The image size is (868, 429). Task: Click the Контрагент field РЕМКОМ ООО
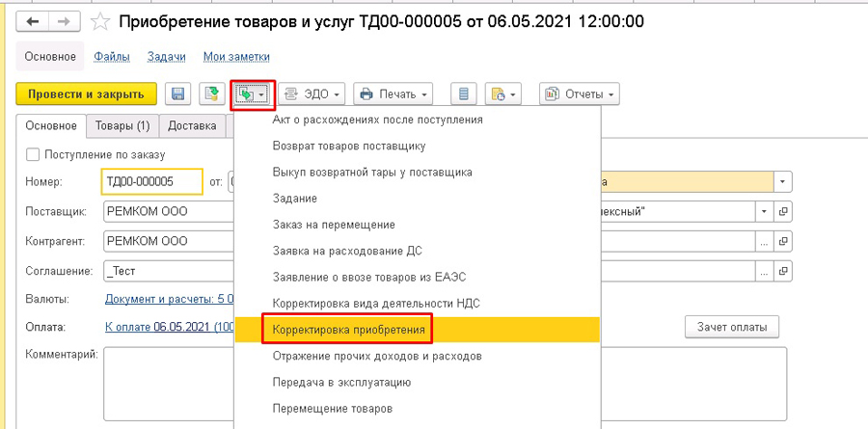[x=168, y=241]
